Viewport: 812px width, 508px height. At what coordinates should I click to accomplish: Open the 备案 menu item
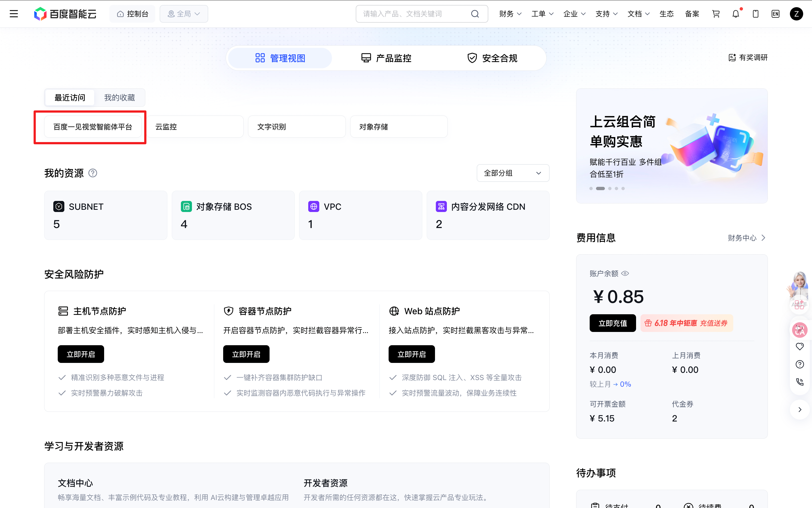(692, 14)
